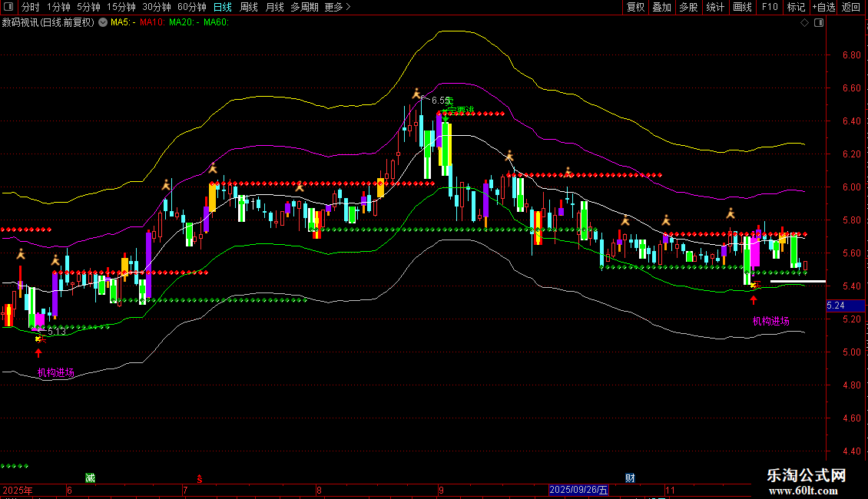Click the red $ dividend marker
The width and height of the screenshot is (868, 499).
tap(200, 478)
